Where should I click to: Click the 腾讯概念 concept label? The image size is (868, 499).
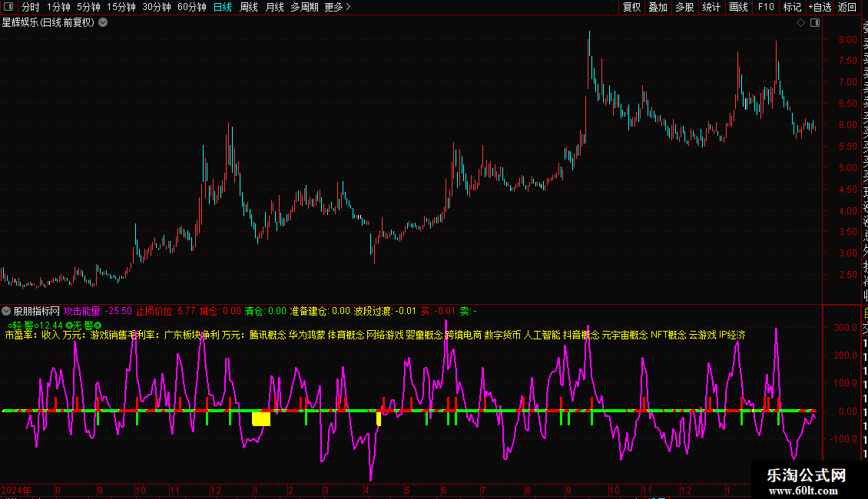click(x=268, y=335)
